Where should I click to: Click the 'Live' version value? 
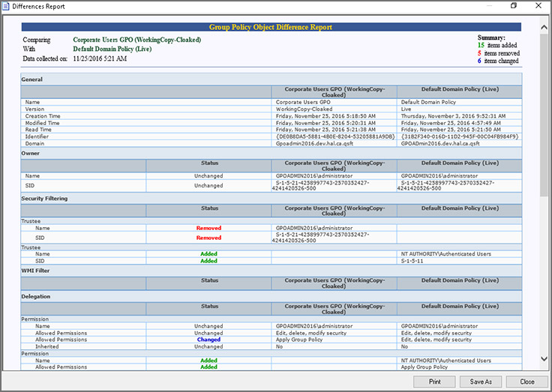click(406, 109)
